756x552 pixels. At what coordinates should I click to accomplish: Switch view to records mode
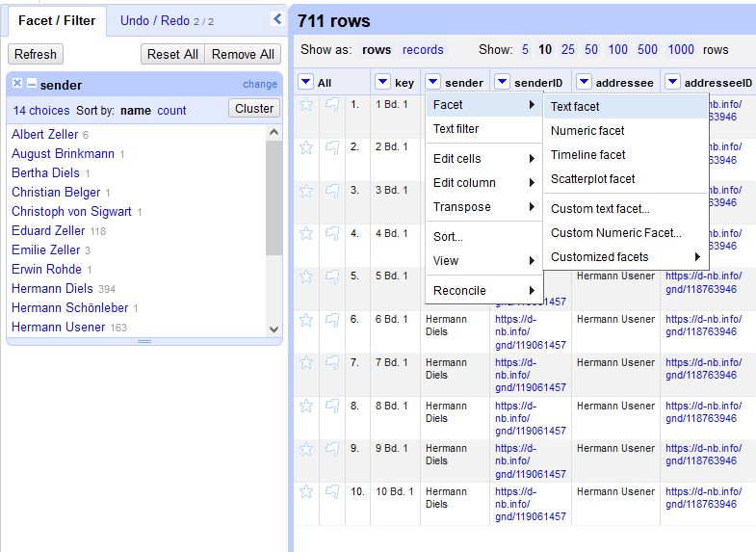tap(423, 49)
